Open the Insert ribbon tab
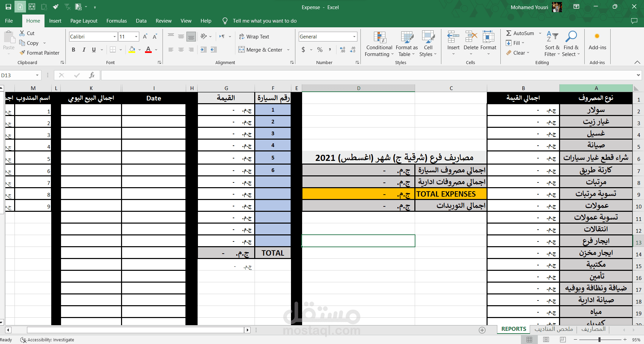 55,21
